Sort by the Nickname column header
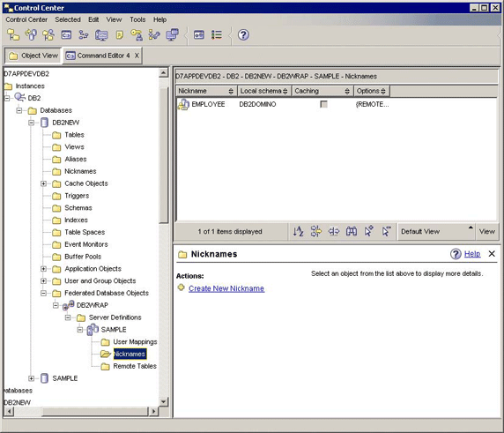The image size is (504, 433). tap(206, 91)
